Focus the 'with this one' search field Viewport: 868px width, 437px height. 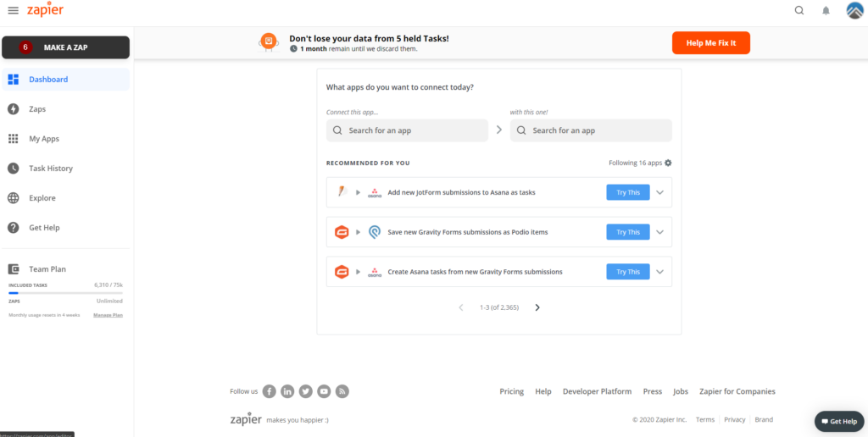591,130
